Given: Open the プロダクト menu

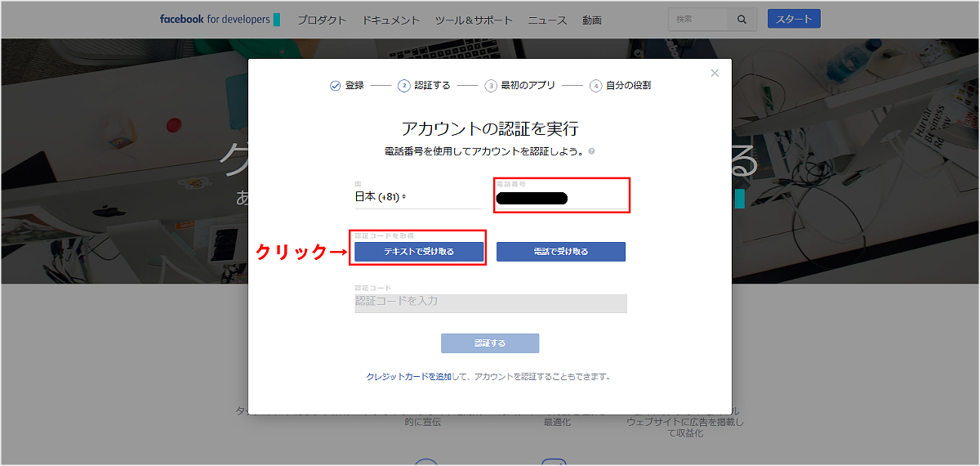Looking at the screenshot, I should pos(322,20).
